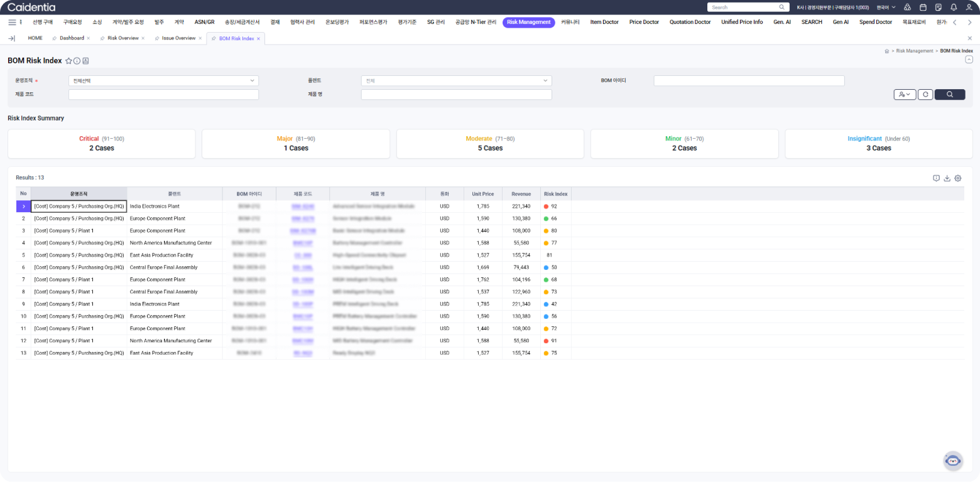Screen dimensions: 980x482
Task: Open the 플랜트 dropdown list
Action: [x=456, y=81]
